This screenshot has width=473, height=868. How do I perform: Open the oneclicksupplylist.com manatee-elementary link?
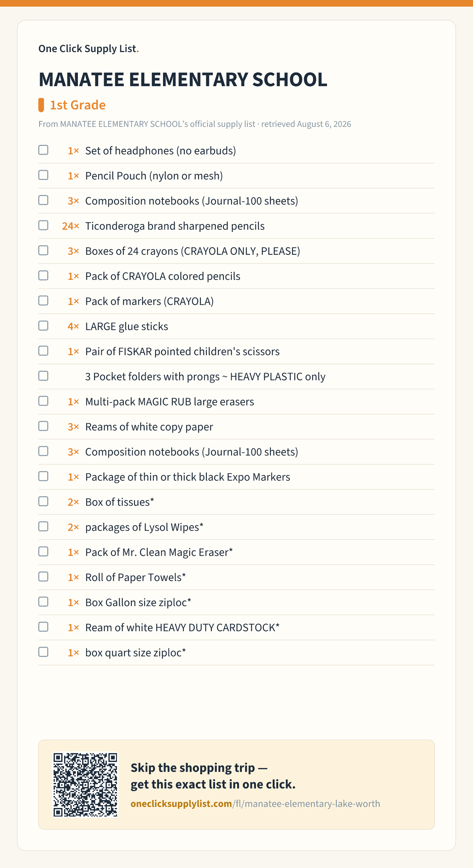[x=255, y=804]
